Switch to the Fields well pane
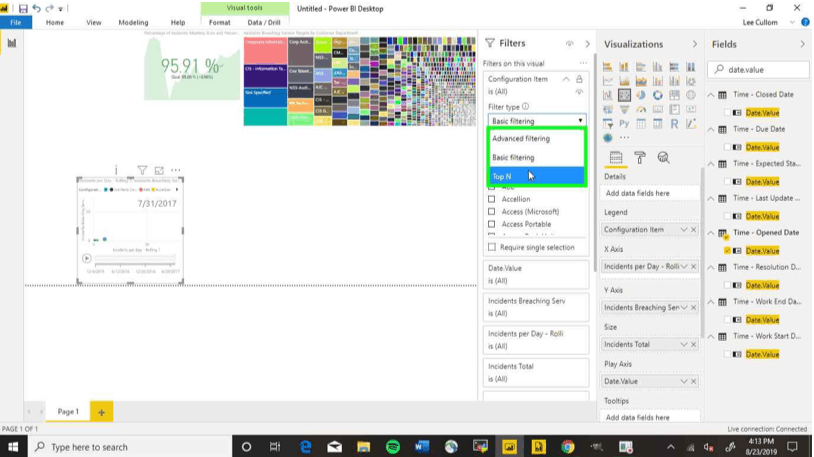Viewport: 814px width, 457px height. [x=616, y=157]
